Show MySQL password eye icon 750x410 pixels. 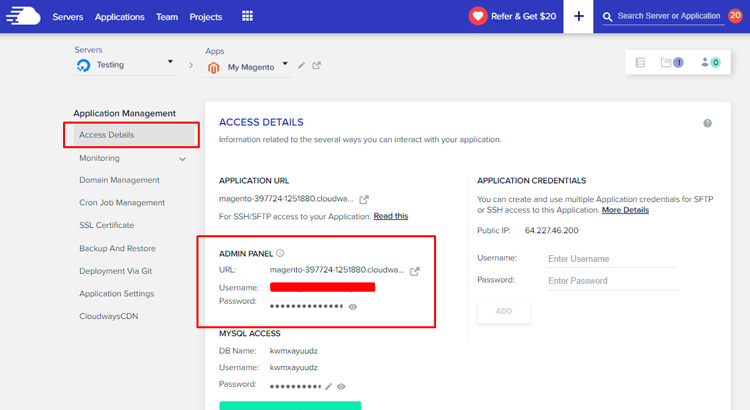(x=341, y=386)
